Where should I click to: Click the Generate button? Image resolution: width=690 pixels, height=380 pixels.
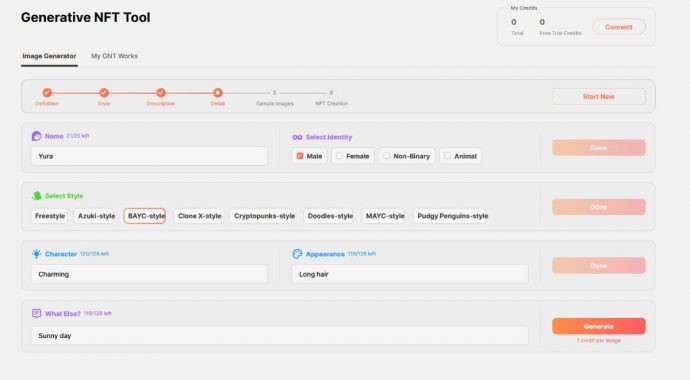pos(599,326)
